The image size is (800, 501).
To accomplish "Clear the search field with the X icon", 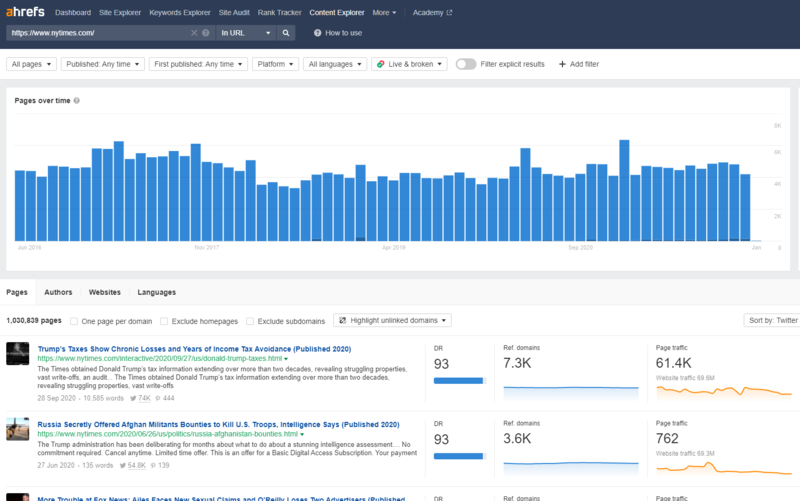I will pos(194,33).
